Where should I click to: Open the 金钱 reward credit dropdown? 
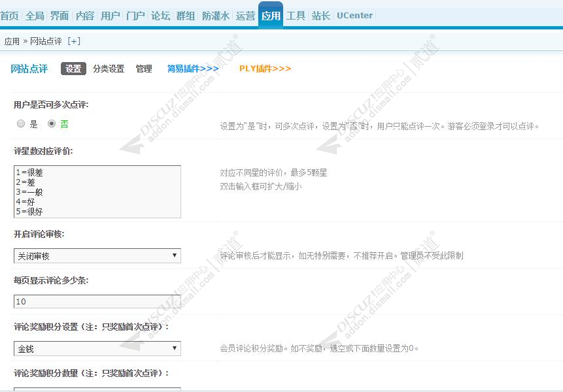97,349
